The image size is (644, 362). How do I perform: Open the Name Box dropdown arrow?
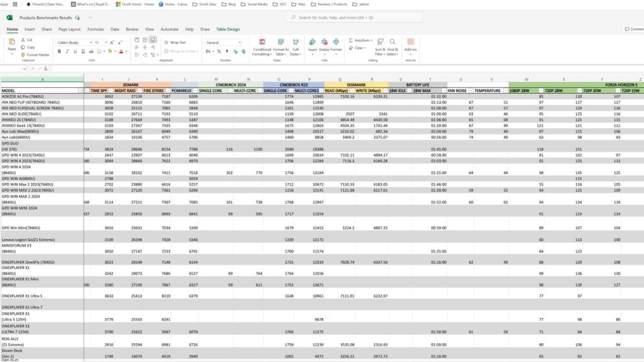pyautogui.click(x=25, y=69)
